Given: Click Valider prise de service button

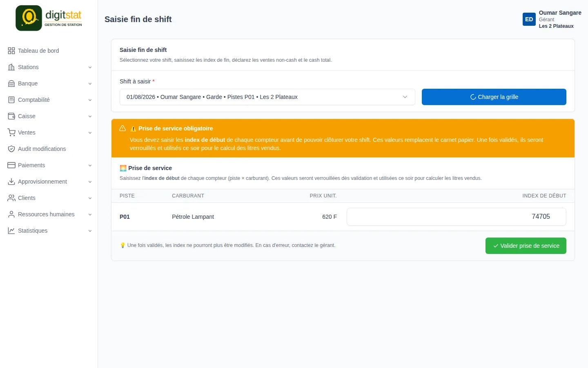Looking at the screenshot, I should [526, 246].
